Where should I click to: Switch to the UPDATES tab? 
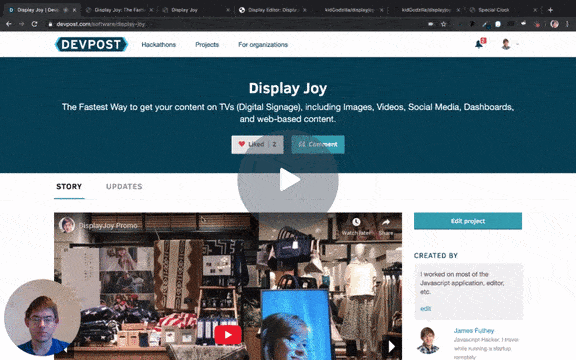[124, 187]
